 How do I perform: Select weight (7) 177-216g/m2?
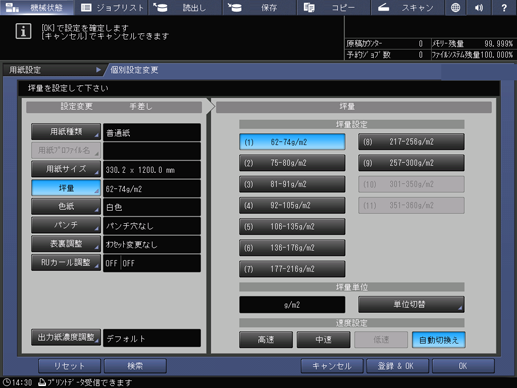point(292,269)
